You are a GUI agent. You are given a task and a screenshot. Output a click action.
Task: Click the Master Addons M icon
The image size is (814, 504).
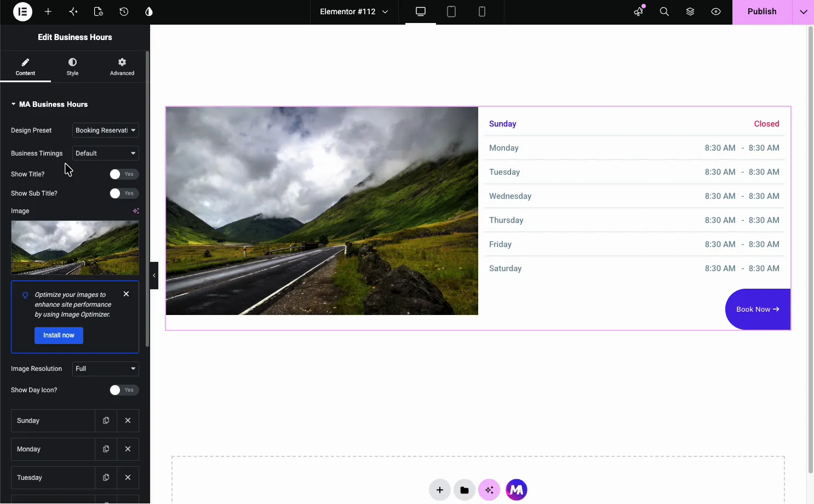517,490
